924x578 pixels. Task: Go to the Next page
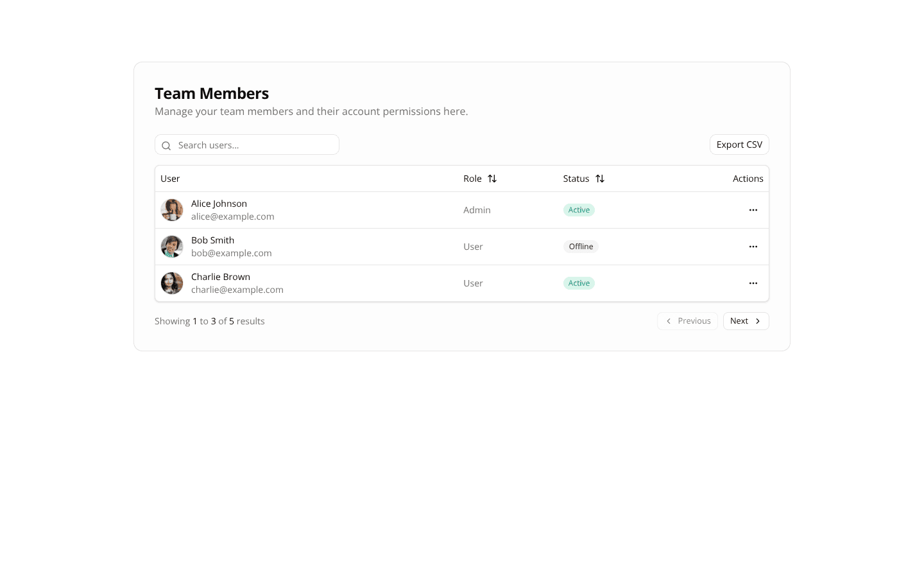click(x=746, y=321)
